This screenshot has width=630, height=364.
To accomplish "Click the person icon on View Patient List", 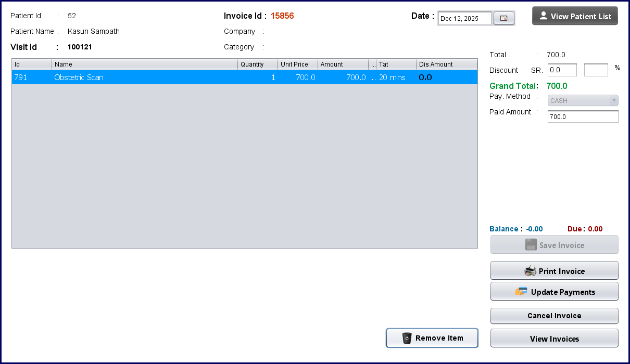I will (544, 16).
